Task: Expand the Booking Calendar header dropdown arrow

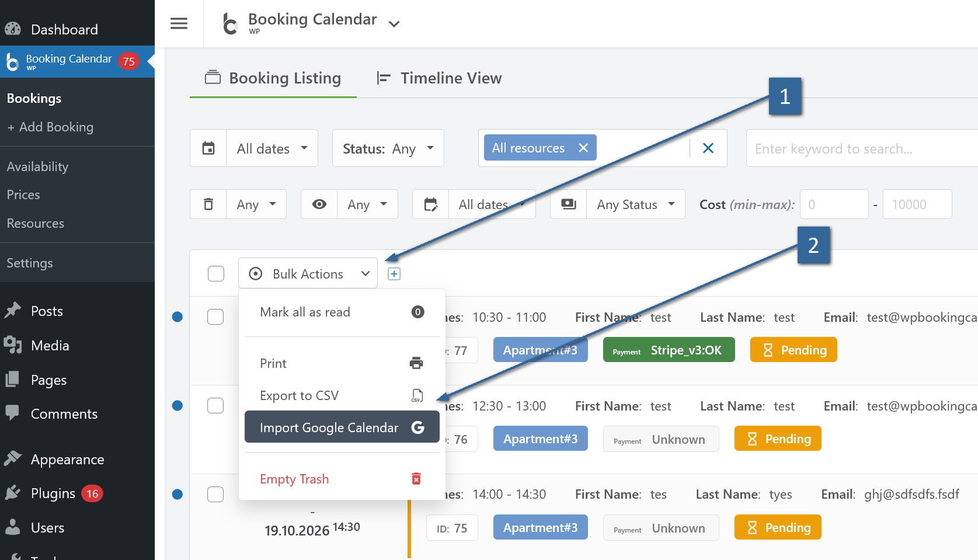Action: [394, 24]
